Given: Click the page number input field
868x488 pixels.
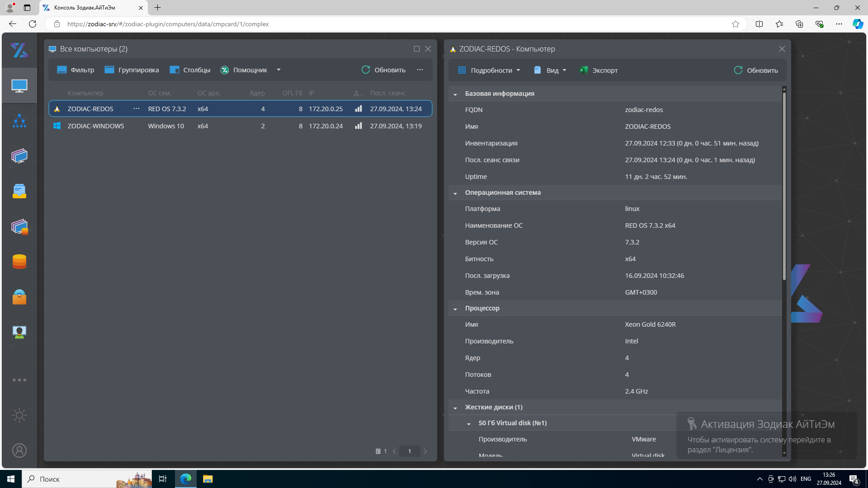Looking at the screenshot, I should (x=410, y=451).
